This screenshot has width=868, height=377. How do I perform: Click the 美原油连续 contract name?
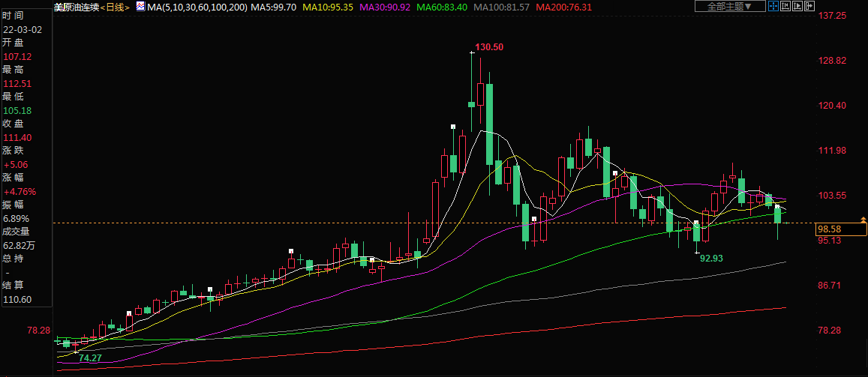77,7
